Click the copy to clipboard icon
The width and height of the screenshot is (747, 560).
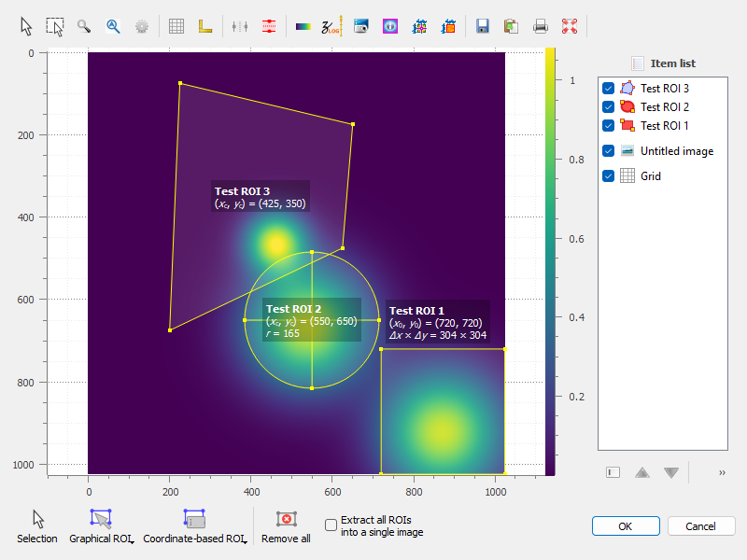click(511, 26)
